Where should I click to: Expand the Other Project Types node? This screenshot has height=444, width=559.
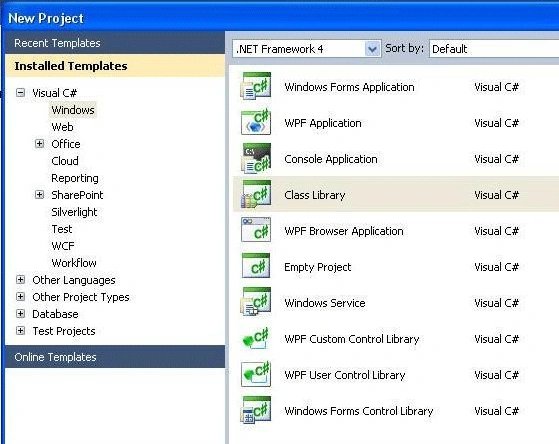coord(21,297)
